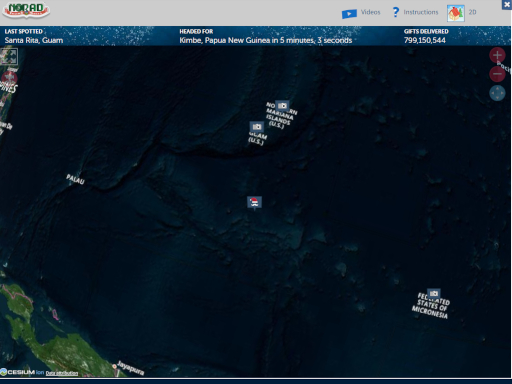Click the Federated States of Micronesia label
Viewport: 512px width, 384px height.
[x=431, y=307]
